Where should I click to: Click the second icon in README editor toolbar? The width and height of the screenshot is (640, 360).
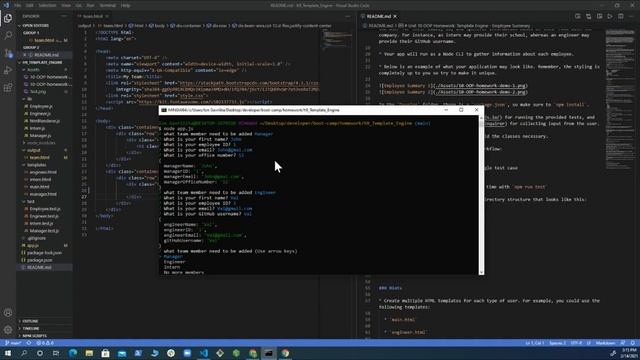[589, 16]
